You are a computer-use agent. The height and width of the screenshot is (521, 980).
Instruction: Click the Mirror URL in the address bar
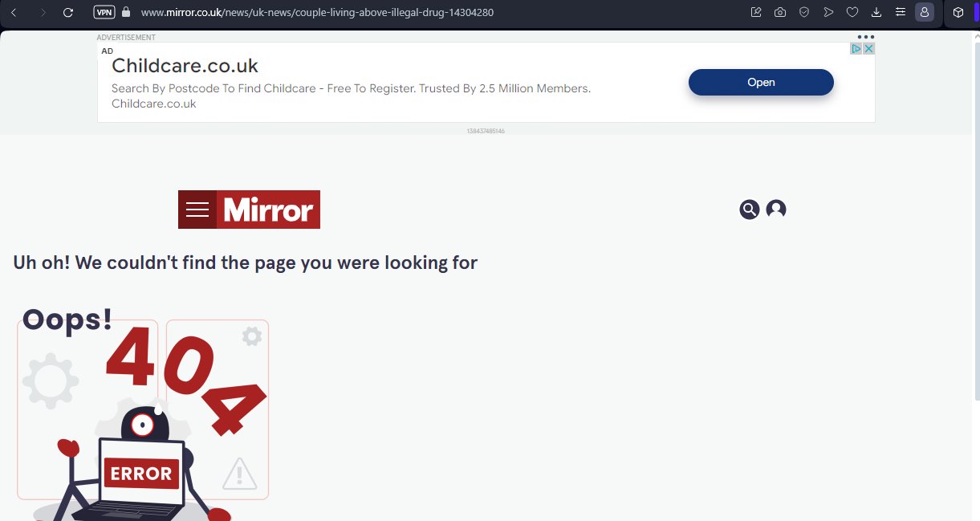coord(317,12)
